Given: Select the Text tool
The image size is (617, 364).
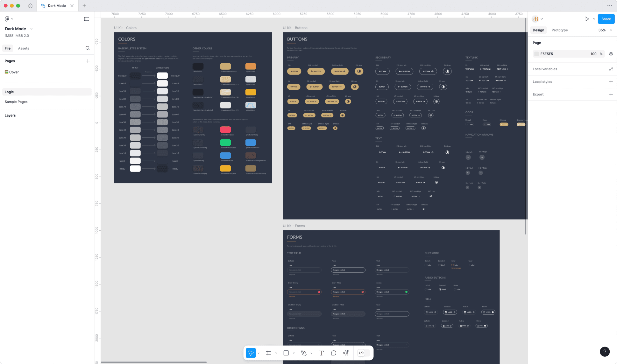Looking at the screenshot, I should [321, 353].
